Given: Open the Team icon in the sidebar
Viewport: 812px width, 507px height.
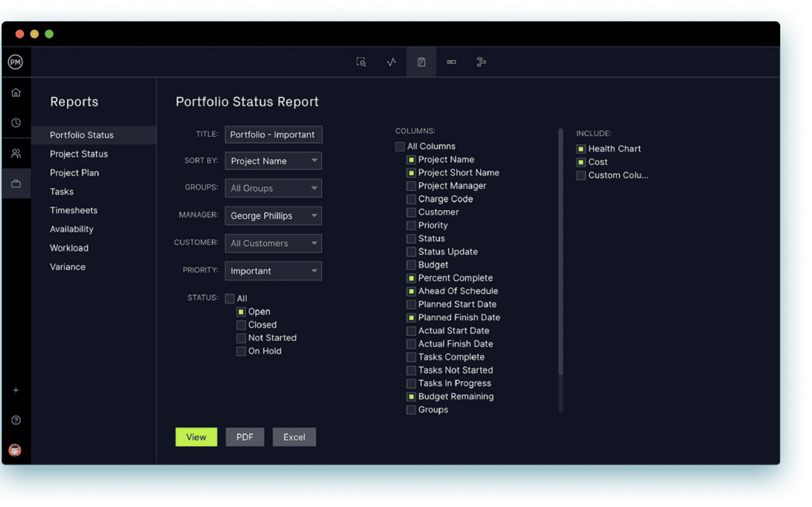Looking at the screenshot, I should tap(16, 153).
